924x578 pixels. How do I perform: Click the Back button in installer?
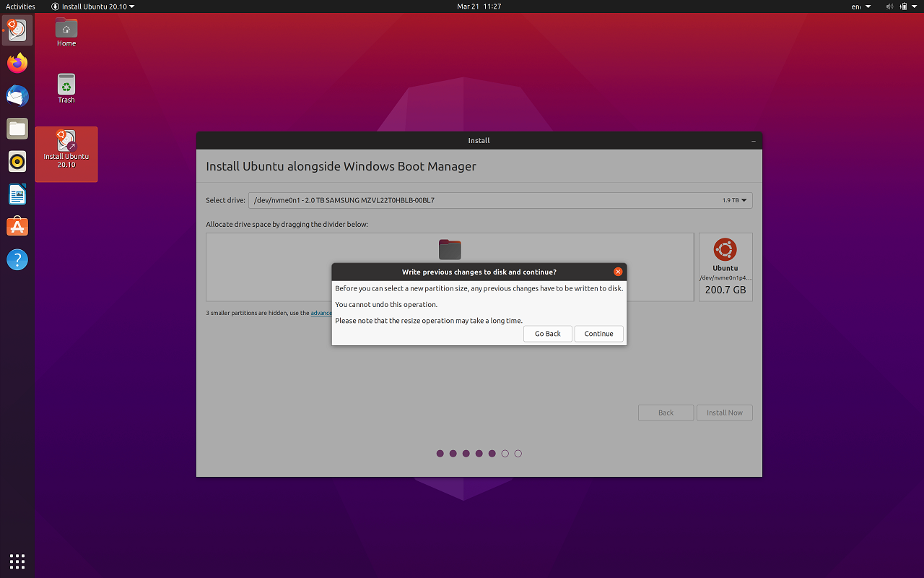[666, 413]
